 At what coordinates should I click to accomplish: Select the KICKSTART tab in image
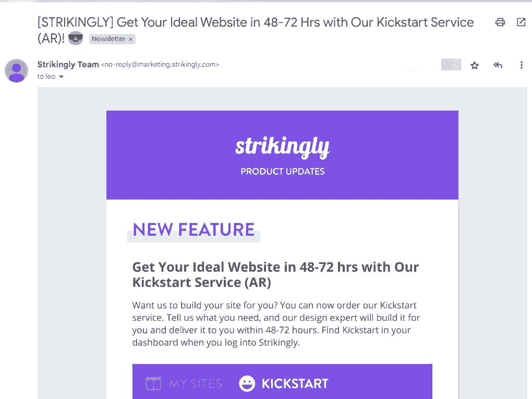284,384
